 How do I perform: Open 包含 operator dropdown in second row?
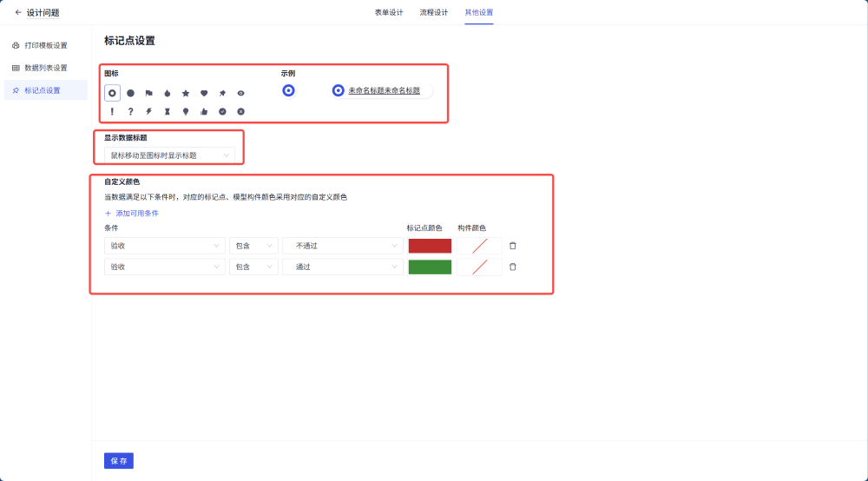click(253, 267)
